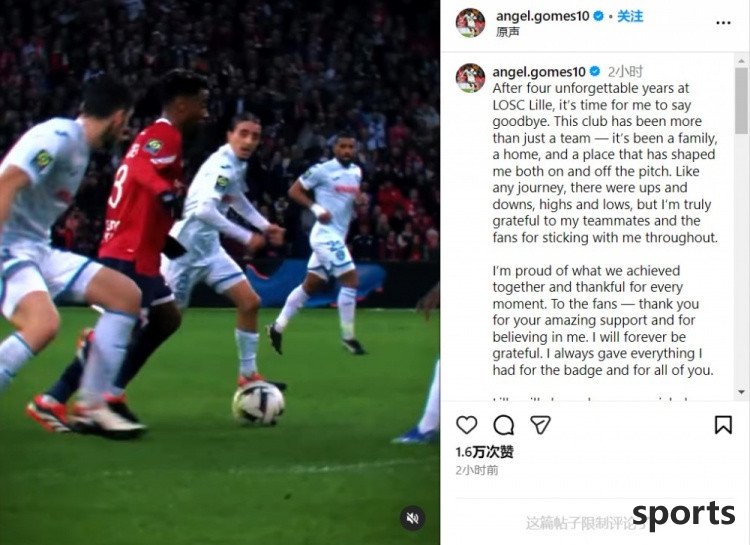Click the caption scrollbar thumb

pos(741,100)
